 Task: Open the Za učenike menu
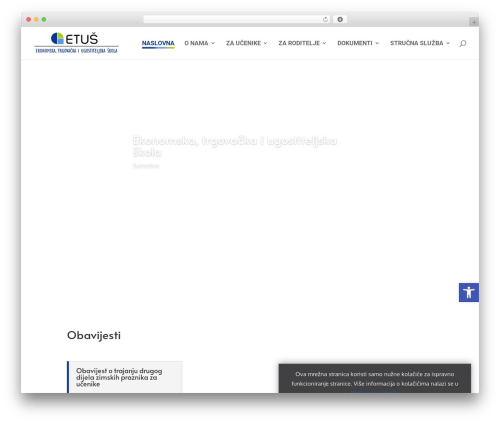pyautogui.click(x=243, y=43)
